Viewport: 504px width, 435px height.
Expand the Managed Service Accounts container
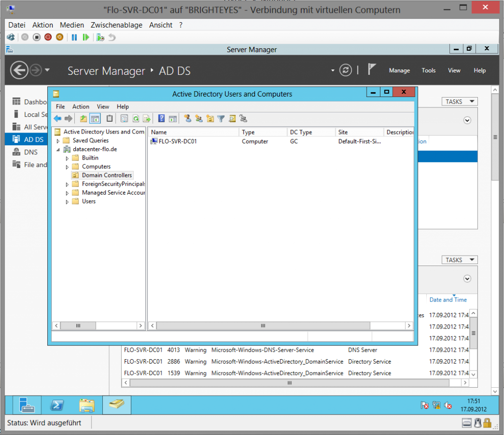pos(67,193)
